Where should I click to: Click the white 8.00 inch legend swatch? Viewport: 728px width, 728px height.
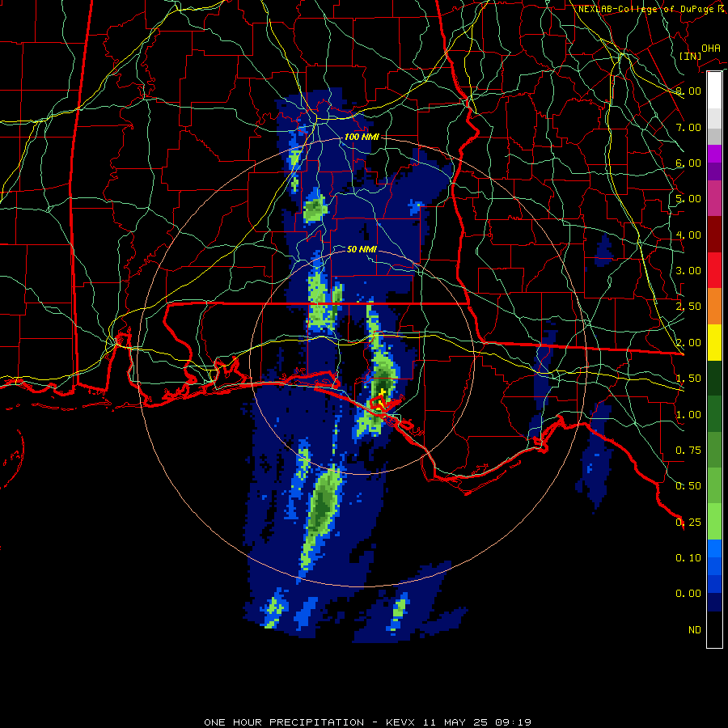pos(714,90)
